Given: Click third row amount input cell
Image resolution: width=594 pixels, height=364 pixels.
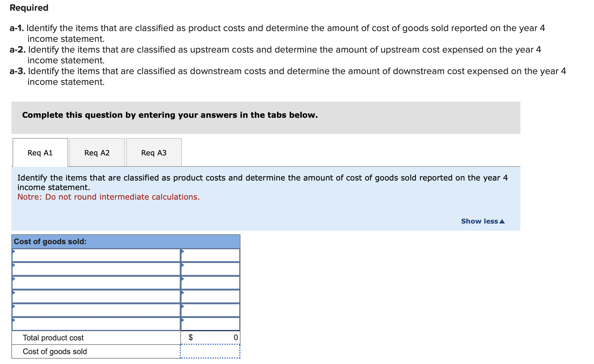Looking at the screenshot, I should point(210,283).
